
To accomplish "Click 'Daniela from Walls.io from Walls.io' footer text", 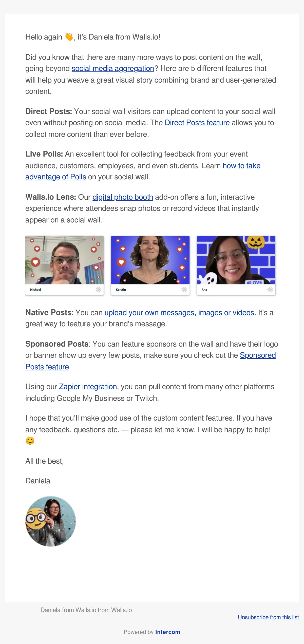I will 86,610.
